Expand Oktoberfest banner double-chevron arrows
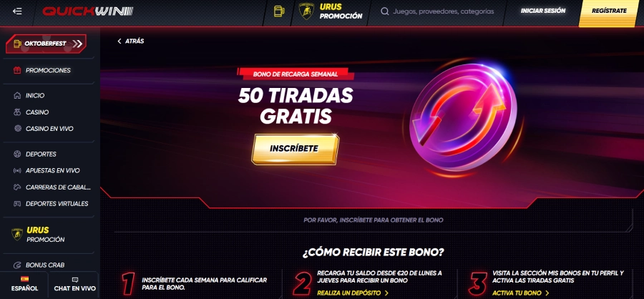This screenshot has width=644, height=299. [77, 44]
